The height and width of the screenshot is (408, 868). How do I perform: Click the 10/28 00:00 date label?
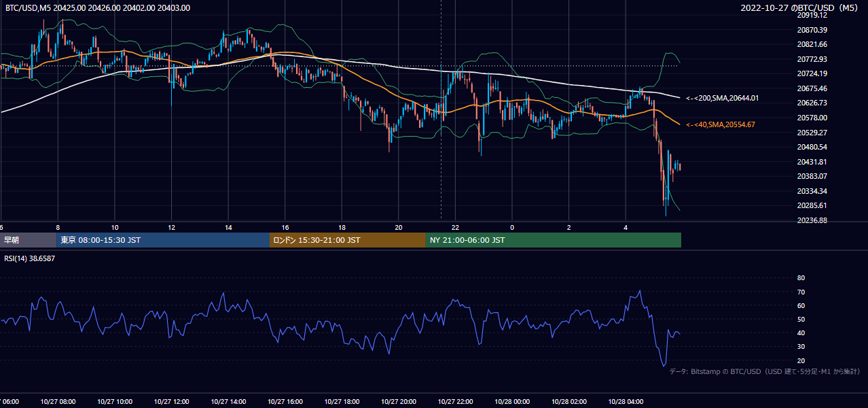(512, 401)
